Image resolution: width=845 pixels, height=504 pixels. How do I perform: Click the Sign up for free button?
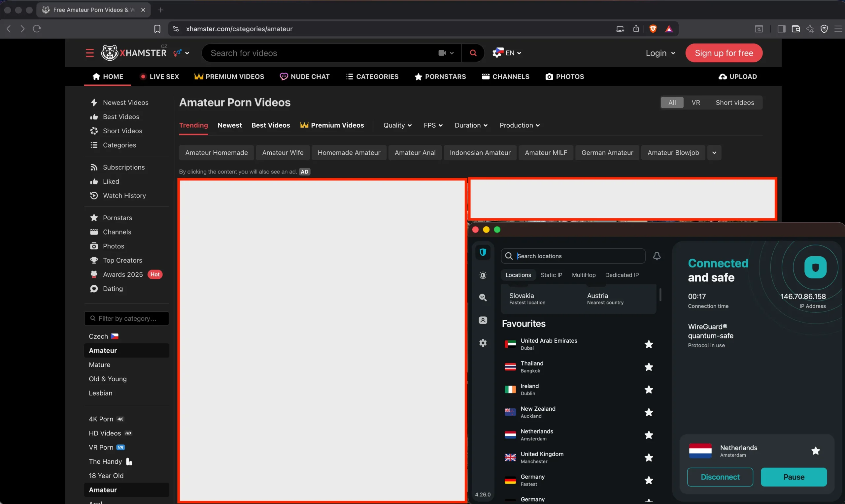click(x=724, y=53)
